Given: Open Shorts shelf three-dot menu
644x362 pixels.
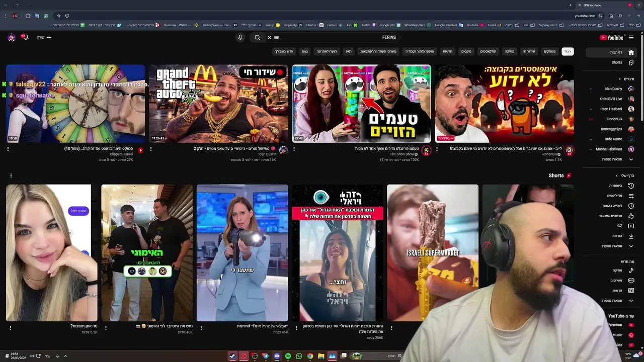Looking at the screenshot, I should tap(11, 175).
